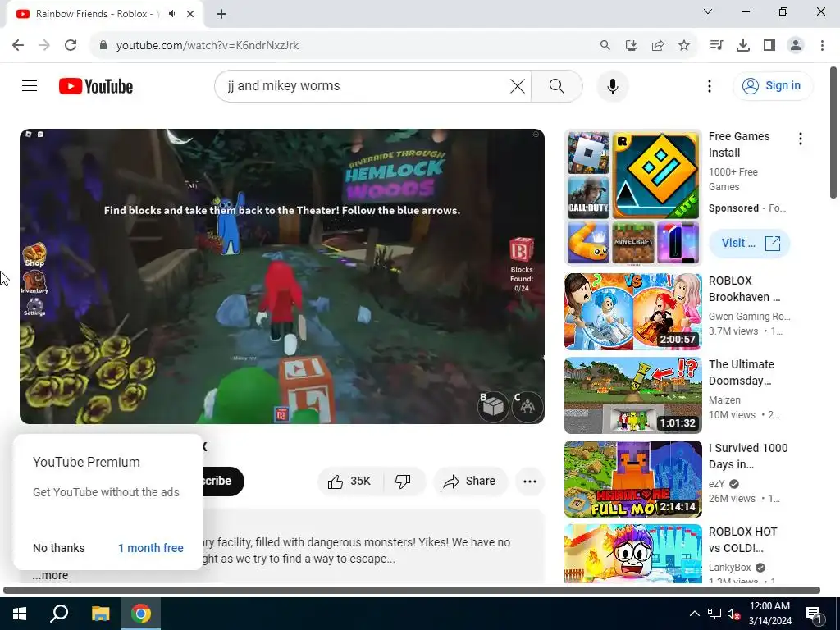Click the I Survived 1000 Days title
This screenshot has height=630, width=840.
pyautogui.click(x=748, y=456)
